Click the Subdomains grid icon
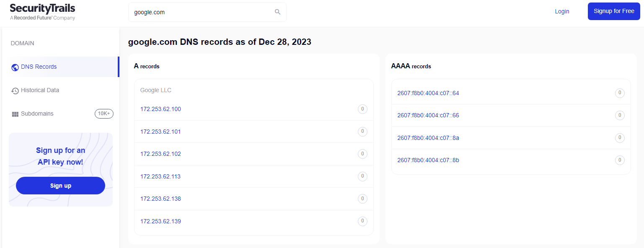Screen dimensions: 644x248 [15, 114]
